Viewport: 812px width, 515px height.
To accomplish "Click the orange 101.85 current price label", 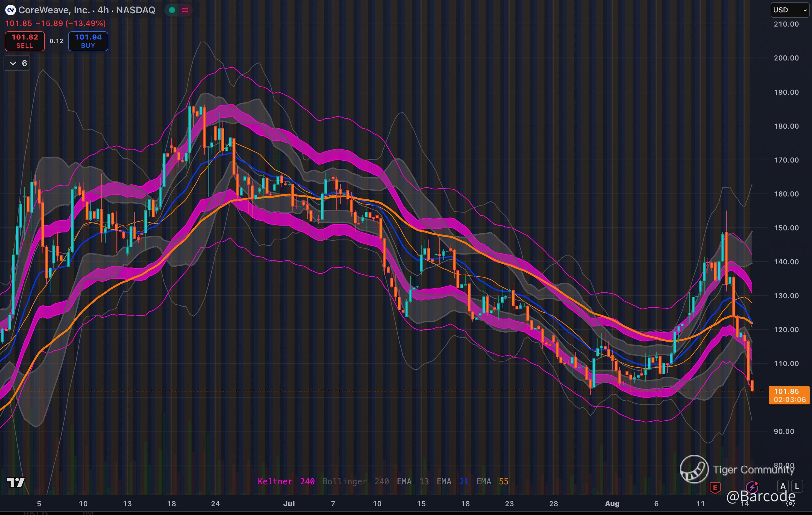I will 788,395.
